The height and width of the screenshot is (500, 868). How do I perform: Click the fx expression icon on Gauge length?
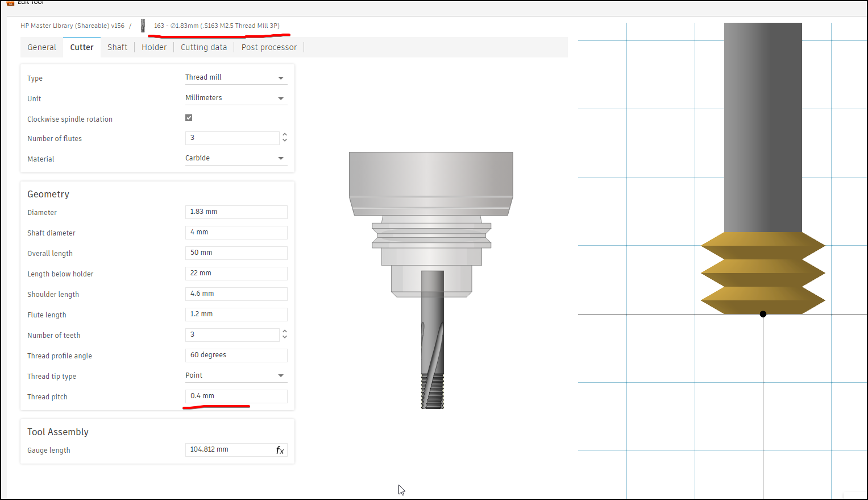[280, 450]
